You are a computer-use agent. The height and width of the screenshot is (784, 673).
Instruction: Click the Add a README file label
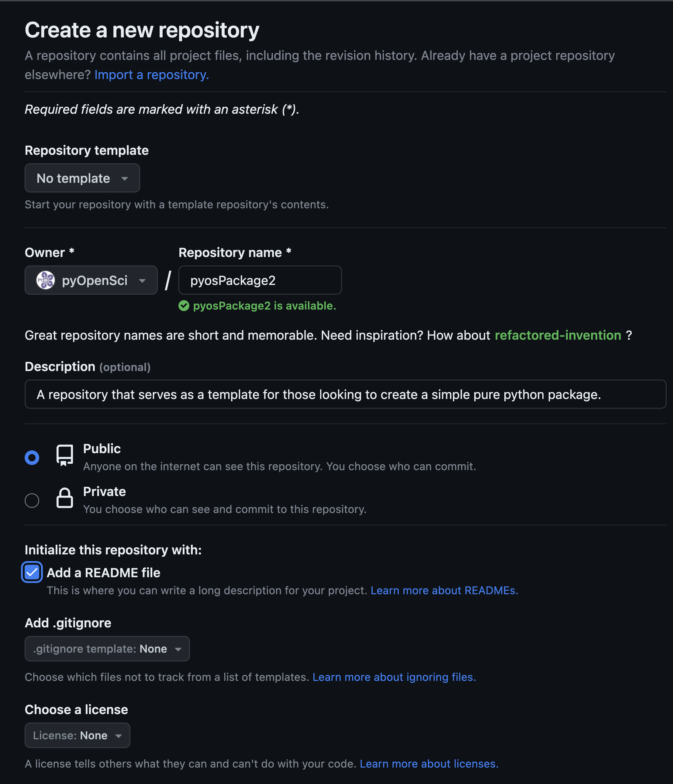coord(104,572)
